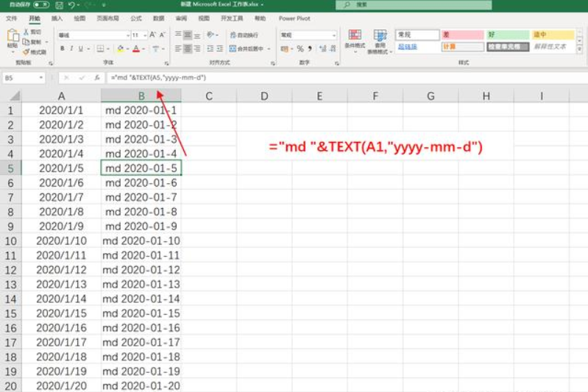The image size is (588, 392).
Task: Open the 公式 (Formulas) ribbon tab
Action: point(135,18)
